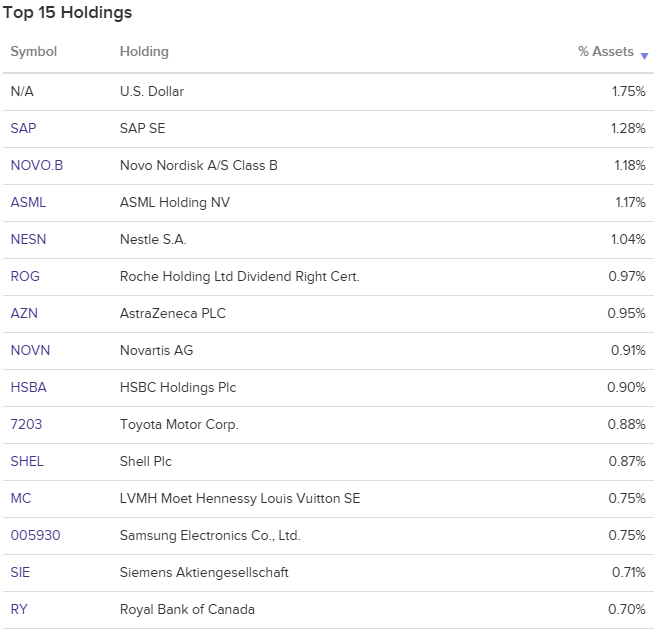Select Shell Plc holding name
The image size is (663, 636).
(x=146, y=461)
